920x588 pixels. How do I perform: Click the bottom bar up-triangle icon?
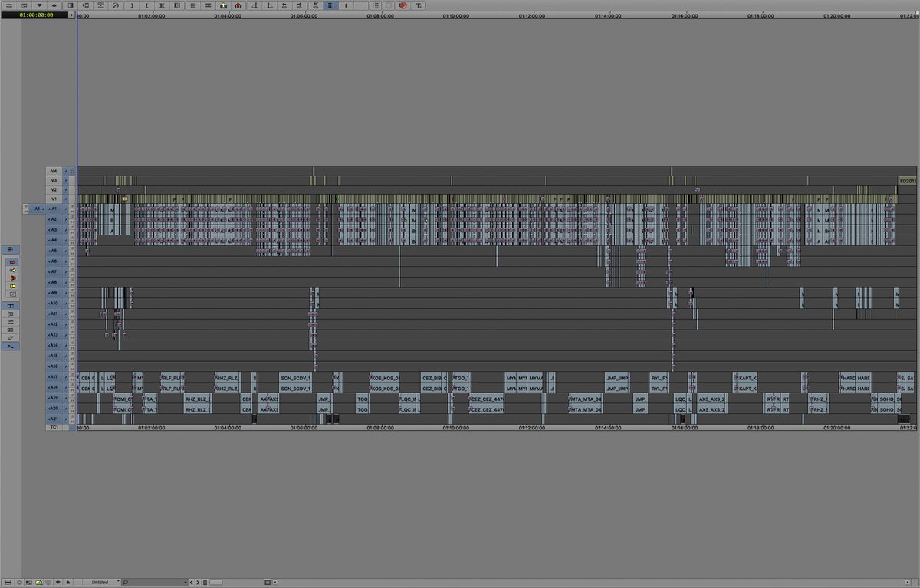67,582
